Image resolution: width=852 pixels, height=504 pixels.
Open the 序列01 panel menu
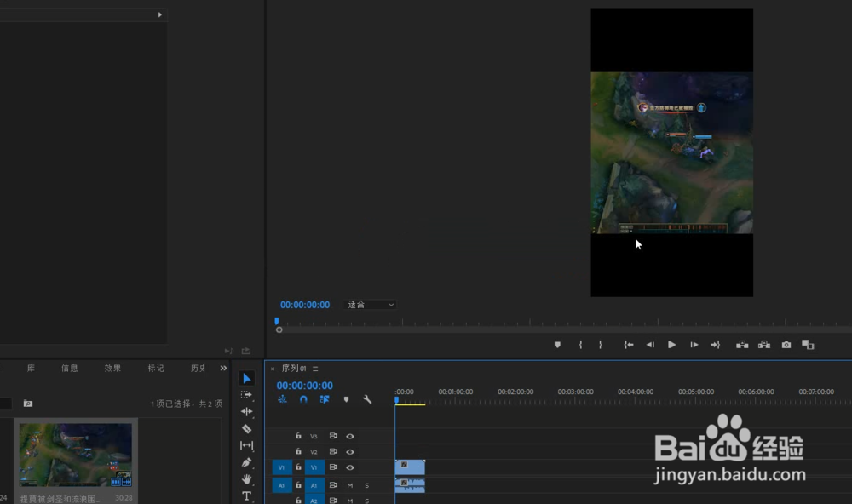pyautogui.click(x=315, y=369)
